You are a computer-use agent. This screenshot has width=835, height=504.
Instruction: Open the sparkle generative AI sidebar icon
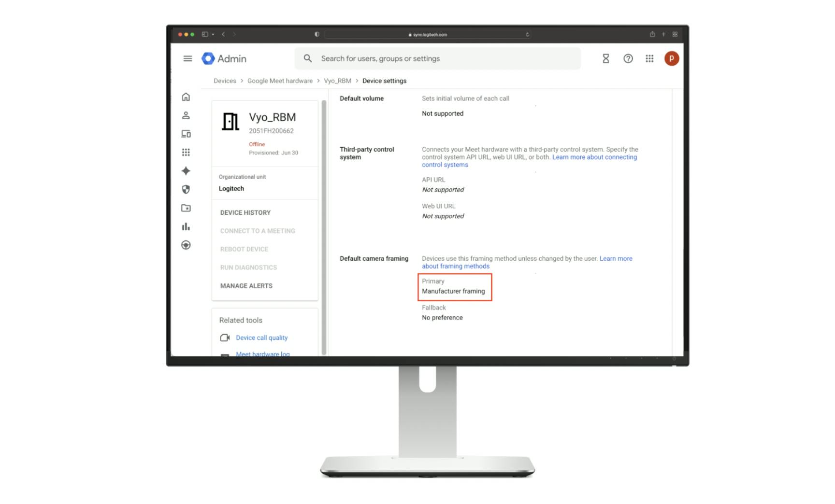pyautogui.click(x=186, y=171)
